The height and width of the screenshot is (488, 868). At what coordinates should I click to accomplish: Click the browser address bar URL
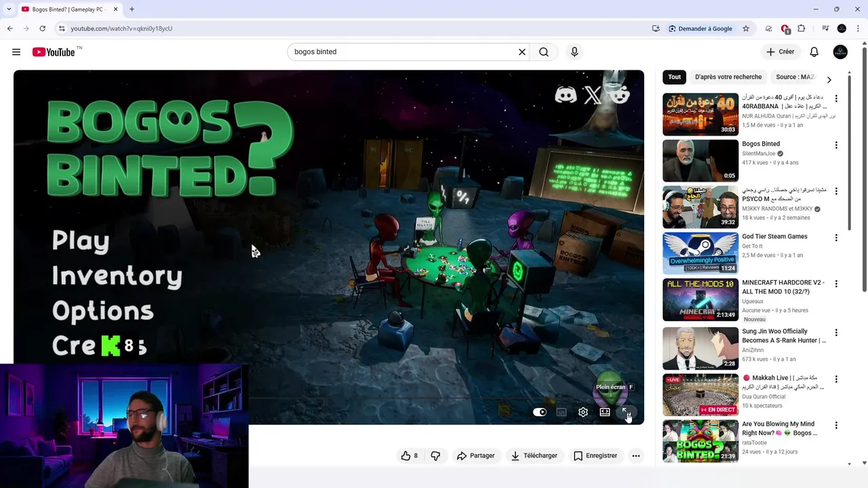coord(121,28)
